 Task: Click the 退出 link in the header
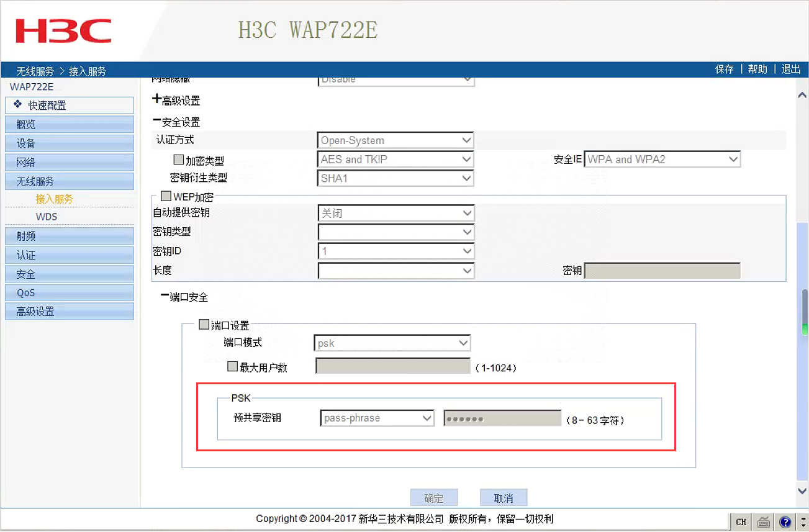click(791, 70)
